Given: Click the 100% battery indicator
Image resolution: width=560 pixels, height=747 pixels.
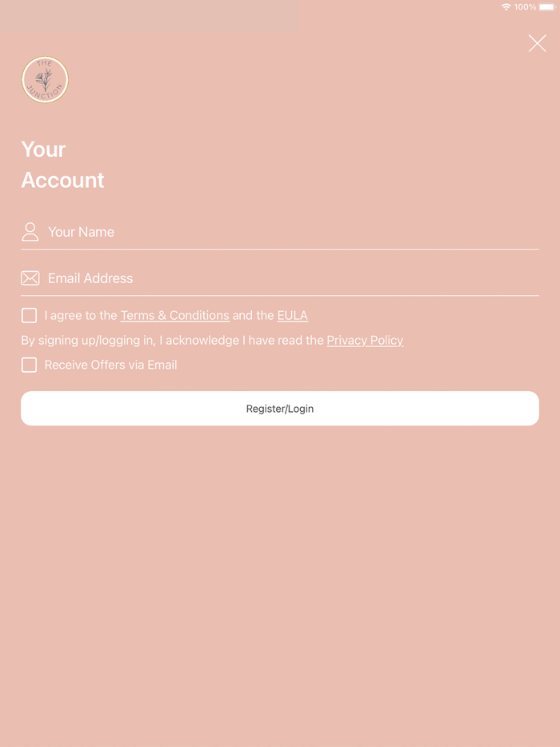Looking at the screenshot, I should [x=526, y=6].
